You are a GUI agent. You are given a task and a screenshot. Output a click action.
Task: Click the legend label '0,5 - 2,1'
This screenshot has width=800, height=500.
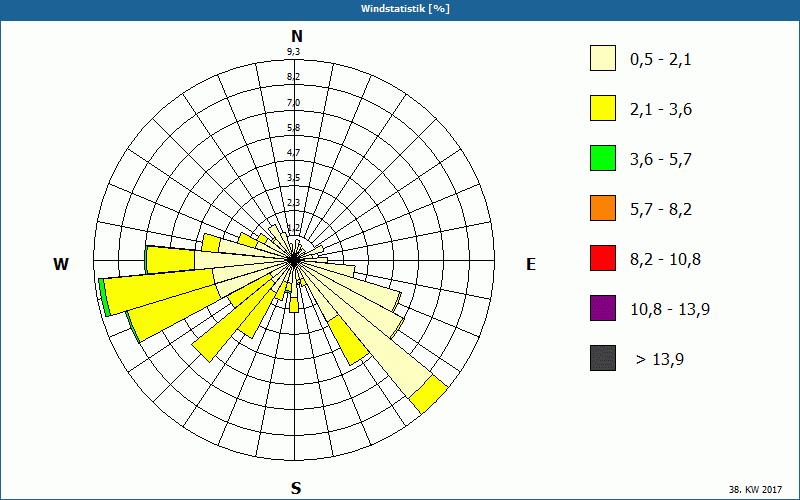coord(661,60)
